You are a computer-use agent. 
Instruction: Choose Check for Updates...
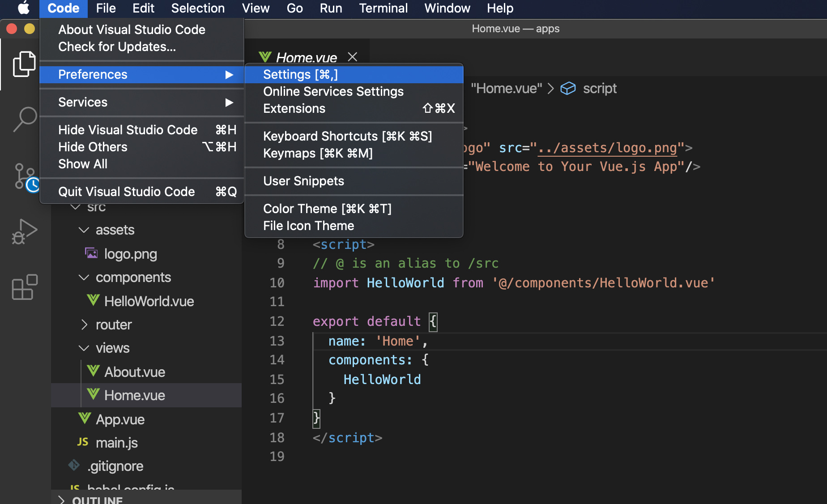(x=142, y=47)
